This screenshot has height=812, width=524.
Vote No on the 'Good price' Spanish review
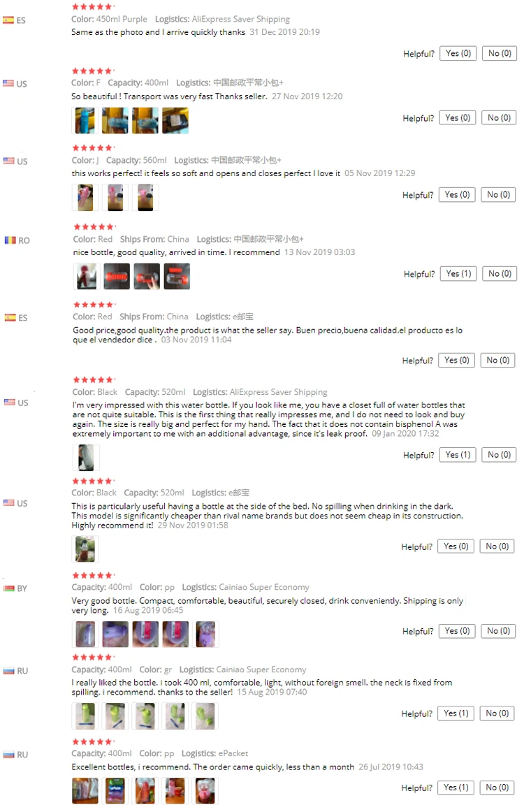point(498,360)
